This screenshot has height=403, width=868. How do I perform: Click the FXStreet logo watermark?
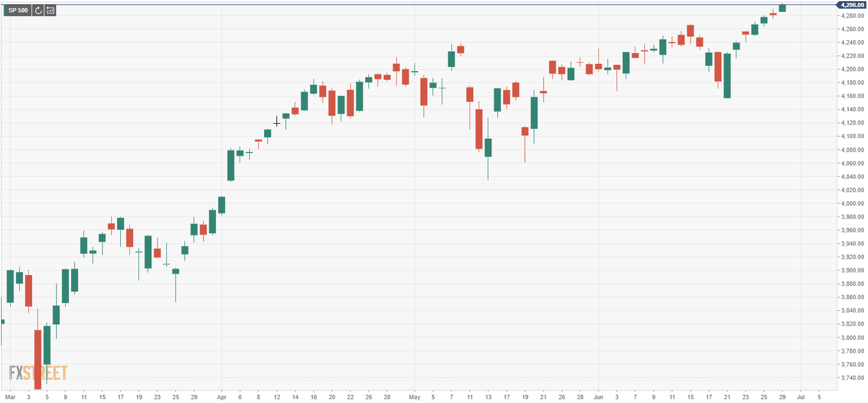coord(38,372)
